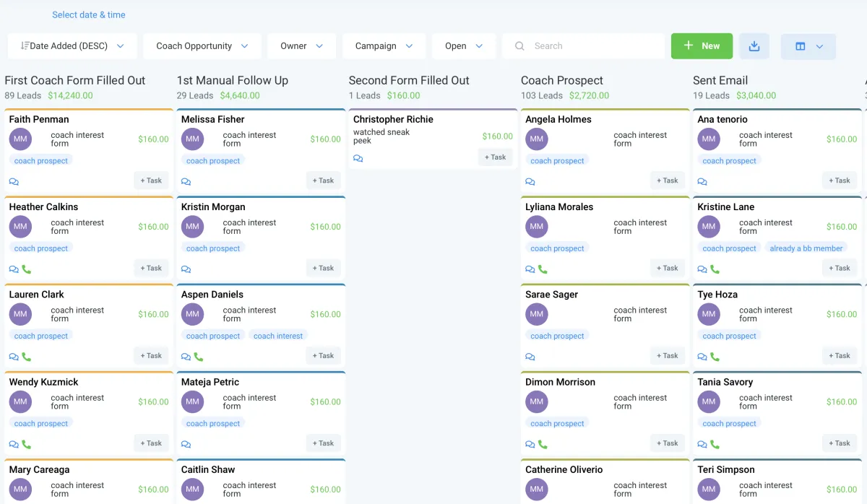
Task: Click the MM avatar on Angela Holmes card
Action: (536, 139)
